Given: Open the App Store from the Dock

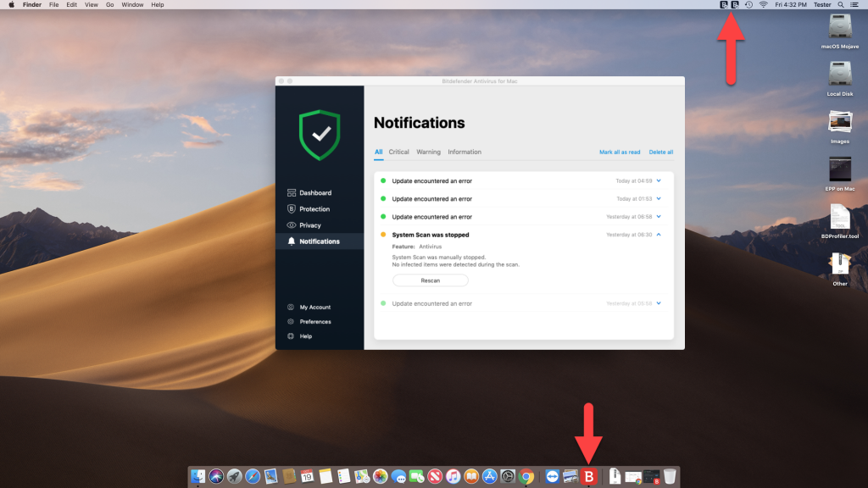Looking at the screenshot, I should point(489,476).
